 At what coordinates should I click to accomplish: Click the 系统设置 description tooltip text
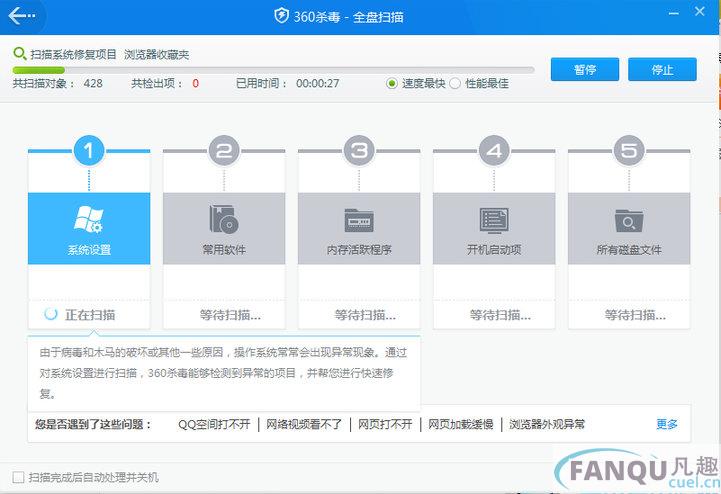coord(223,373)
